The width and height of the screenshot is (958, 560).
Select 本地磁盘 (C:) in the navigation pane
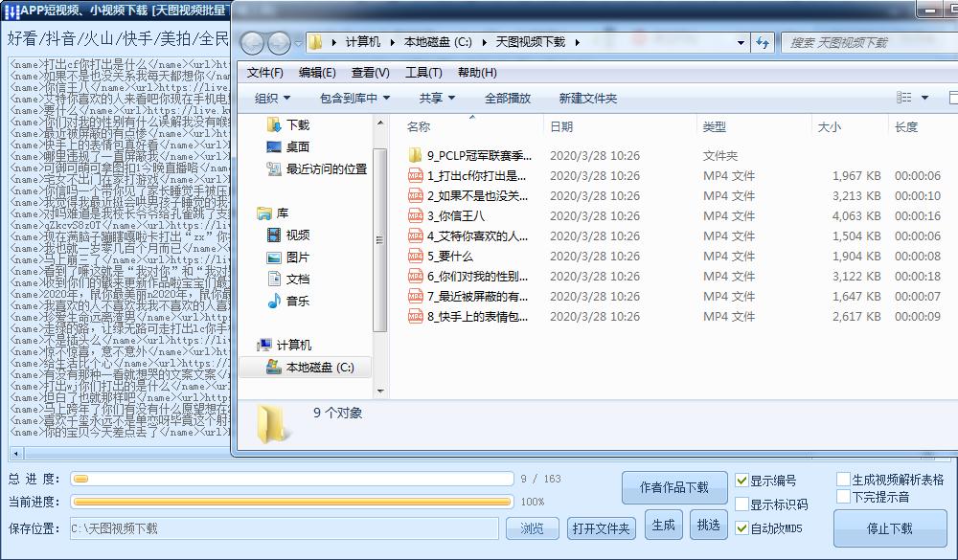coord(310,367)
